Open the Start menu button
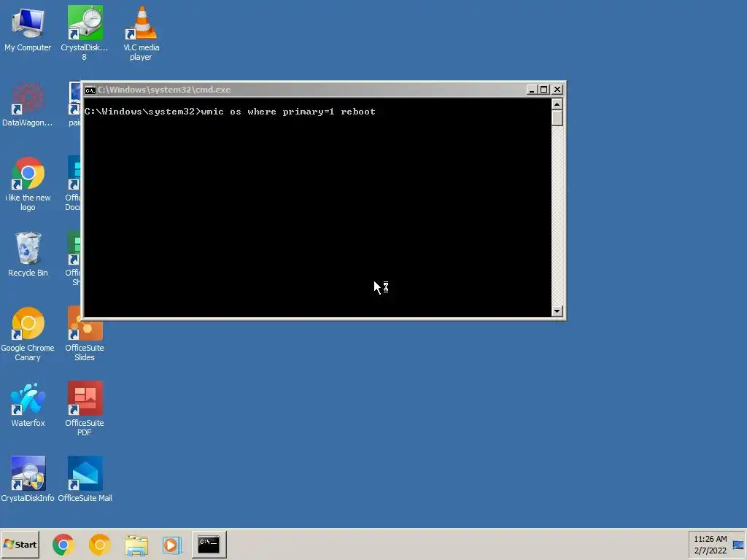The image size is (747, 560). (20, 544)
